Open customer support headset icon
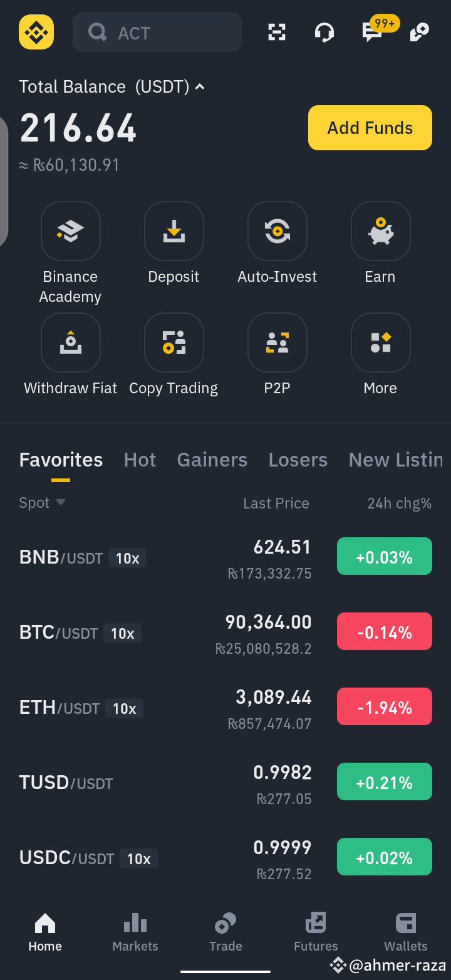The image size is (451, 980). click(x=324, y=32)
